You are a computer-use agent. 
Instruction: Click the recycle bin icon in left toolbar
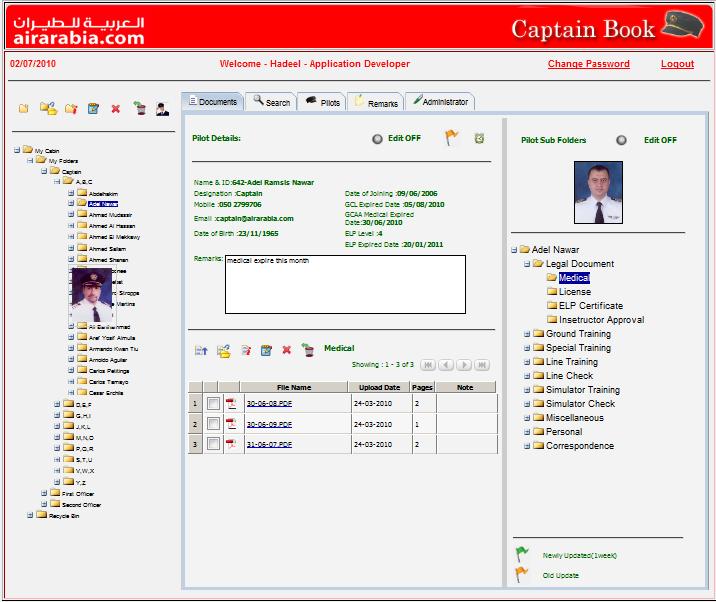point(139,108)
